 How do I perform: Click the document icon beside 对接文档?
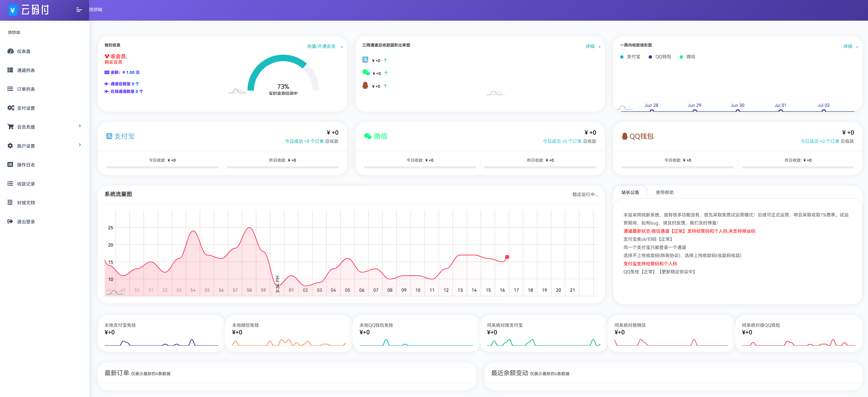pyautogui.click(x=11, y=202)
